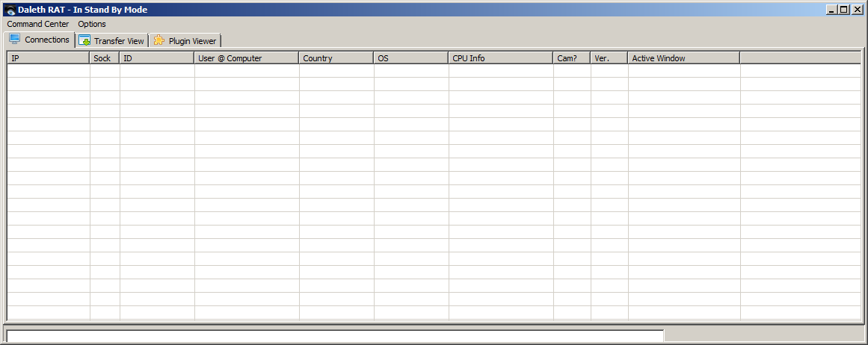The image size is (868, 345).
Task: Click the OS column header
Action: [x=411, y=57]
